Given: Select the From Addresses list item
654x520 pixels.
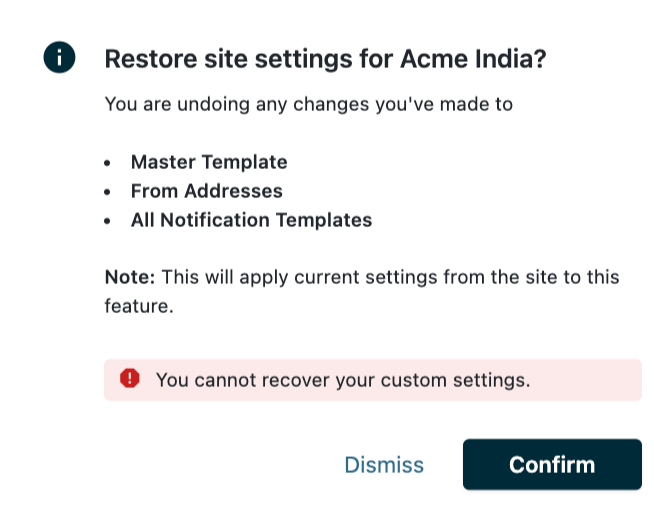Looking at the screenshot, I should click(x=206, y=191).
